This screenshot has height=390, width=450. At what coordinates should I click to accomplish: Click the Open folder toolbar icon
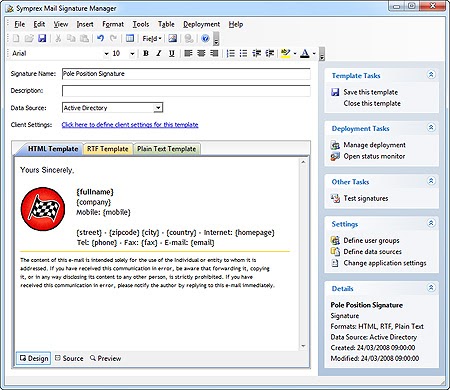tap(29, 38)
